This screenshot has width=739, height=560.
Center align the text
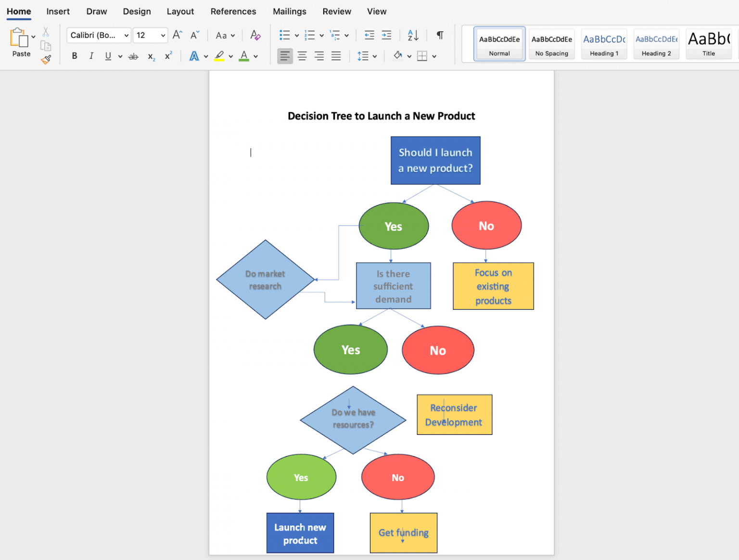click(302, 56)
